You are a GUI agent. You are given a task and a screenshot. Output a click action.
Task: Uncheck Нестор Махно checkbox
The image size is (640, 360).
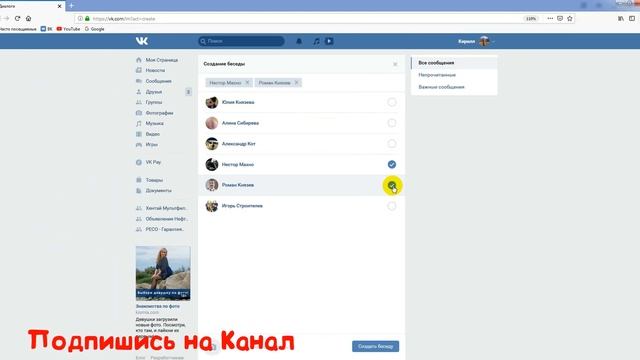coord(392,164)
